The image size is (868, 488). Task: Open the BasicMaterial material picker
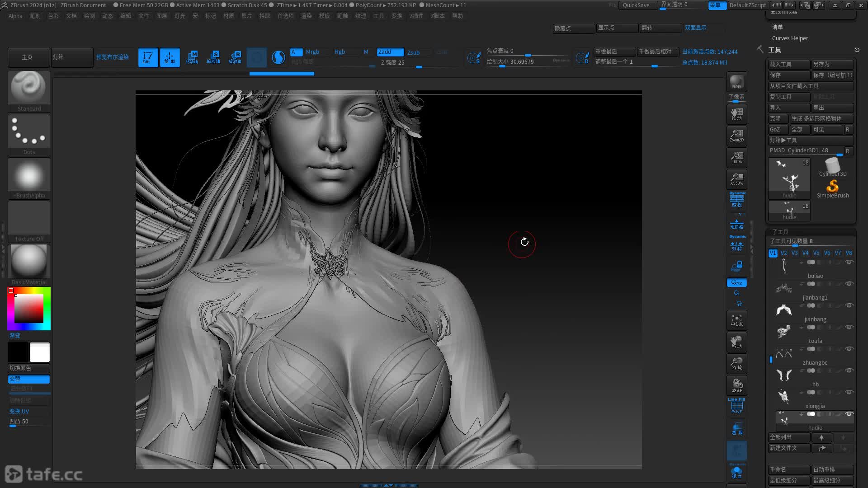(29, 265)
